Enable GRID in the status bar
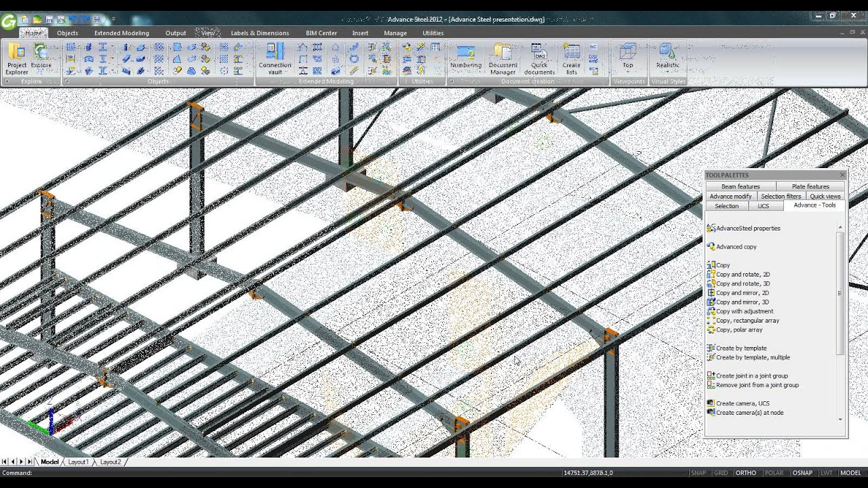Screen dimensions: 868x488 [x=721, y=472]
